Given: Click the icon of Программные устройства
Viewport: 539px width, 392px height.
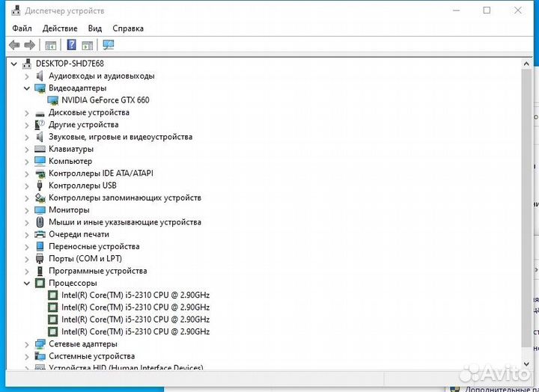Looking at the screenshot, I should tap(40, 271).
